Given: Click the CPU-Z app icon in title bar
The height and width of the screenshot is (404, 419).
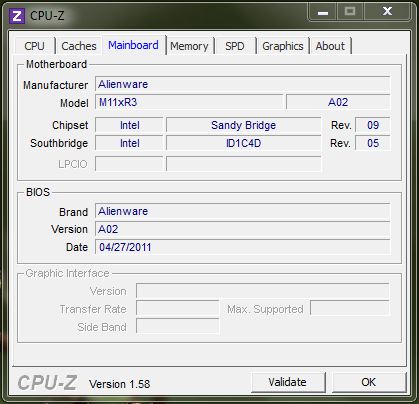Looking at the screenshot, I should tap(17, 16).
